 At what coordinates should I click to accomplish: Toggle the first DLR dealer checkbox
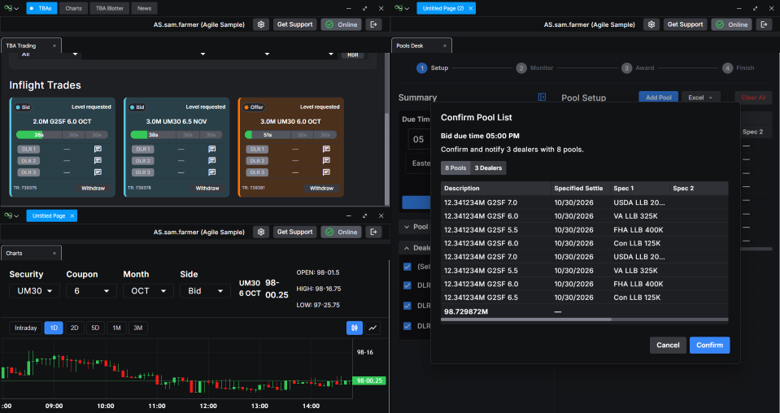(407, 286)
